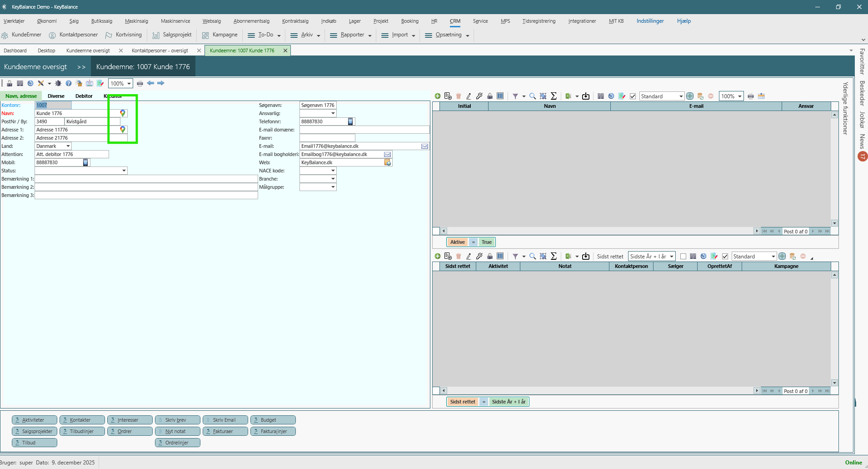
Task: Click into the Bemærkning 1 input field
Action: (146, 179)
